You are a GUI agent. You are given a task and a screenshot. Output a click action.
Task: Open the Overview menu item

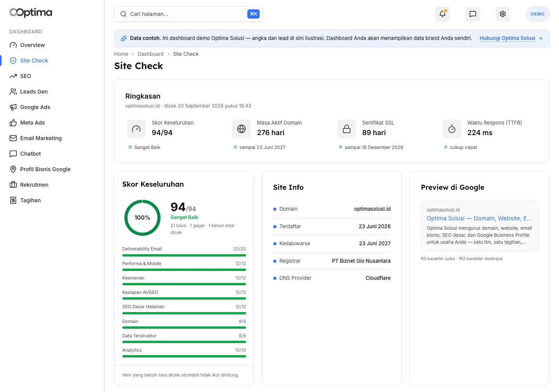[x=32, y=45]
